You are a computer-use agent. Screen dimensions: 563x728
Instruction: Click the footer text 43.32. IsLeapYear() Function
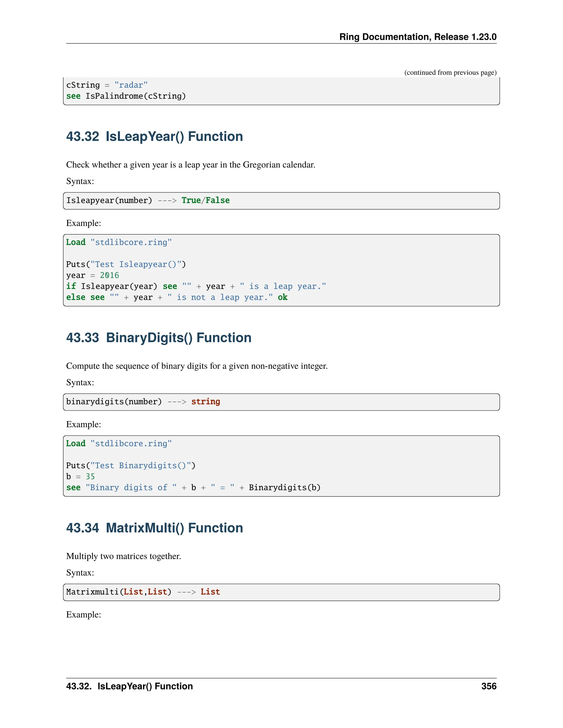[x=129, y=686]
